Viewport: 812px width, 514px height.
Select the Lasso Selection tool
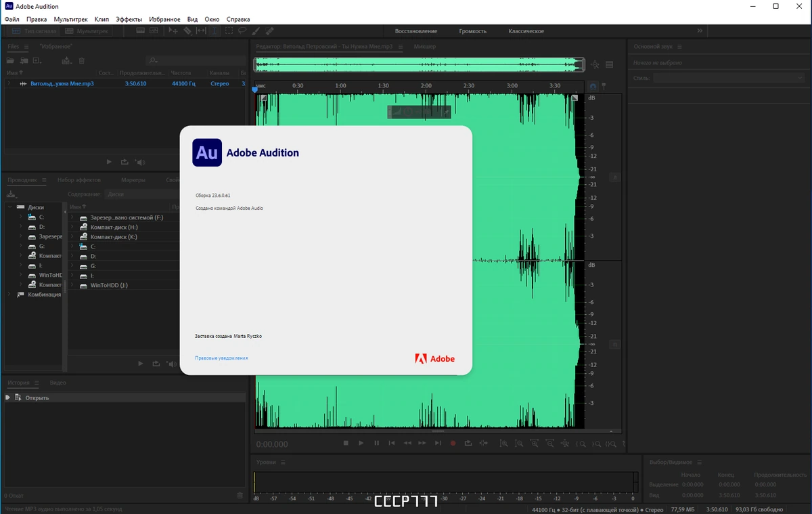click(242, 30)
